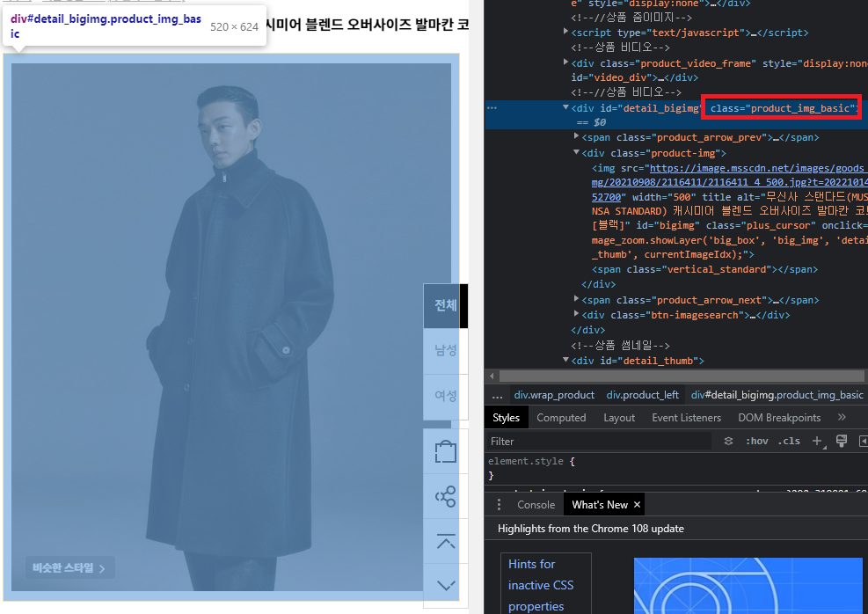Select div.product_left in the breadcrumb
The image size is (868, 614).
(x=643, y=395)
